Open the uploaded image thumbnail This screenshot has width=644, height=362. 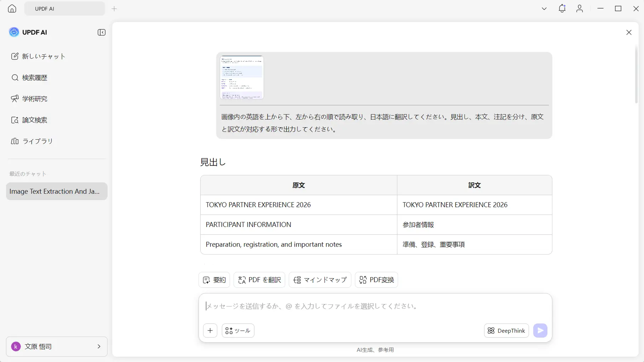pyautogui.click(x=242, y=77)
